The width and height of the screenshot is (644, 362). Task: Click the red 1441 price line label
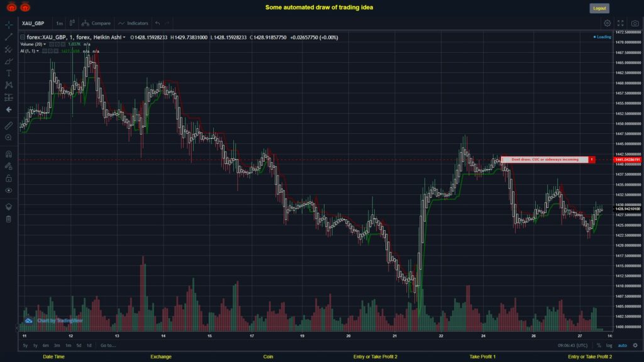point(627,160)
